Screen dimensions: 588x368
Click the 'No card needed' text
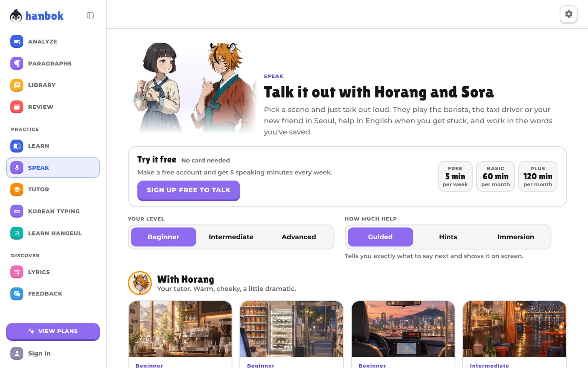[x=205, y=160]
